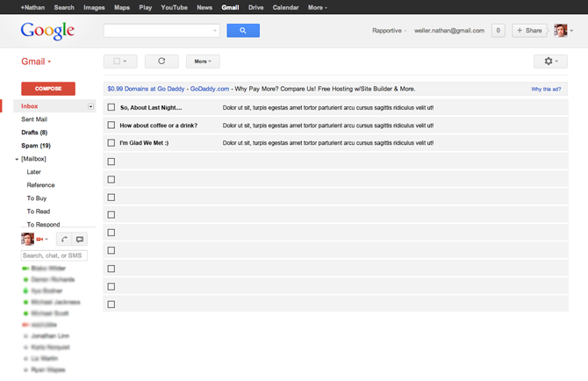Toggle the select-all checkbox in toolbar
This screenshot has height=381, width=588.
(117, 61)
